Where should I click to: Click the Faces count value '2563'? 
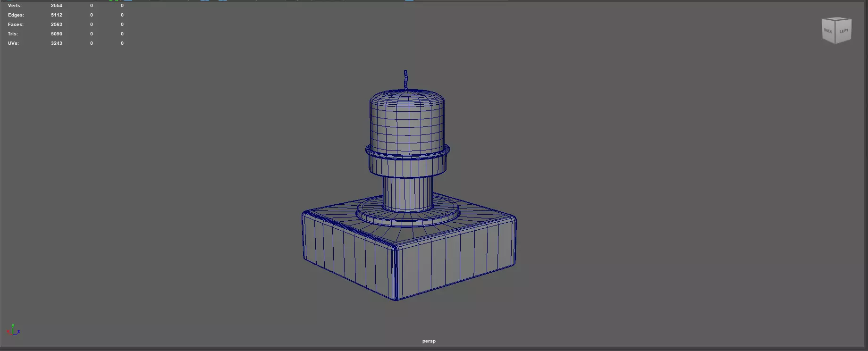[x=57, y=25]
